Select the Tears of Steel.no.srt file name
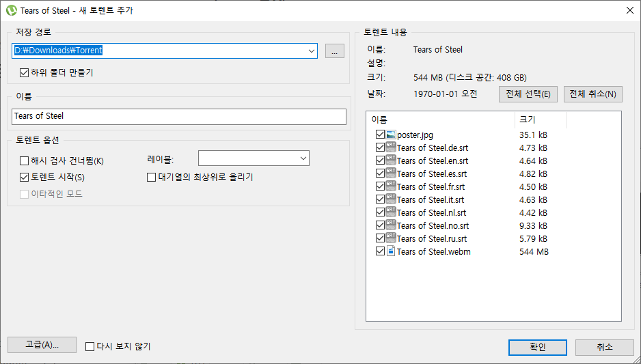 [x=433, y=226]
